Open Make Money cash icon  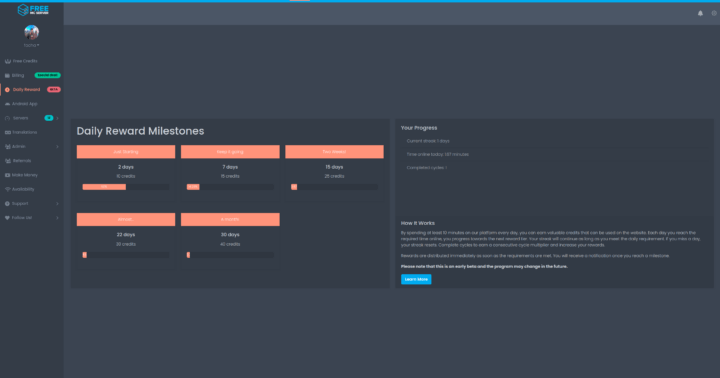point(7,175)
